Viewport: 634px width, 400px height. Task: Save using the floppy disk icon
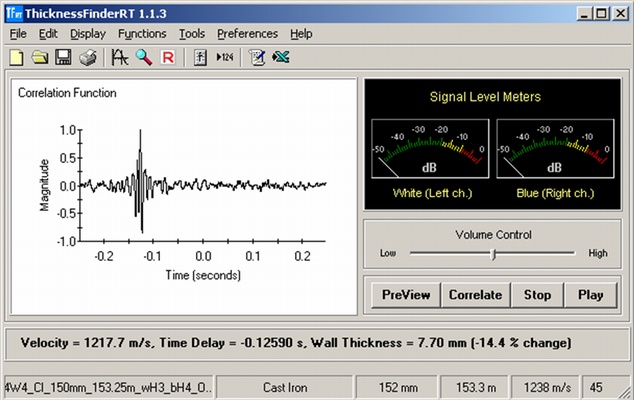tap(62, 58)
